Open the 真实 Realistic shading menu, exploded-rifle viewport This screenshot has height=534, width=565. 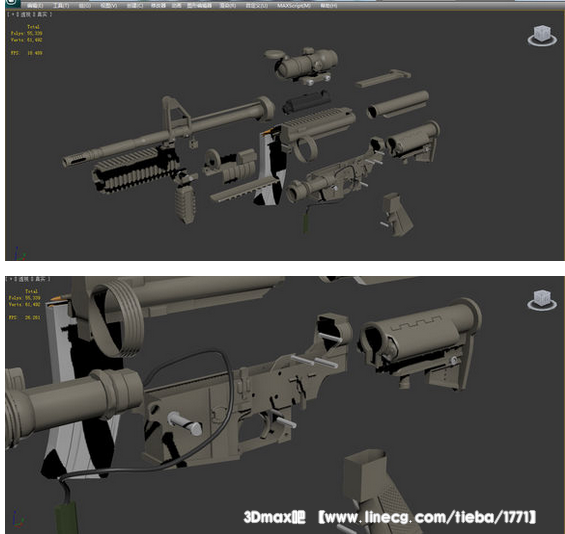click(43, 14)
